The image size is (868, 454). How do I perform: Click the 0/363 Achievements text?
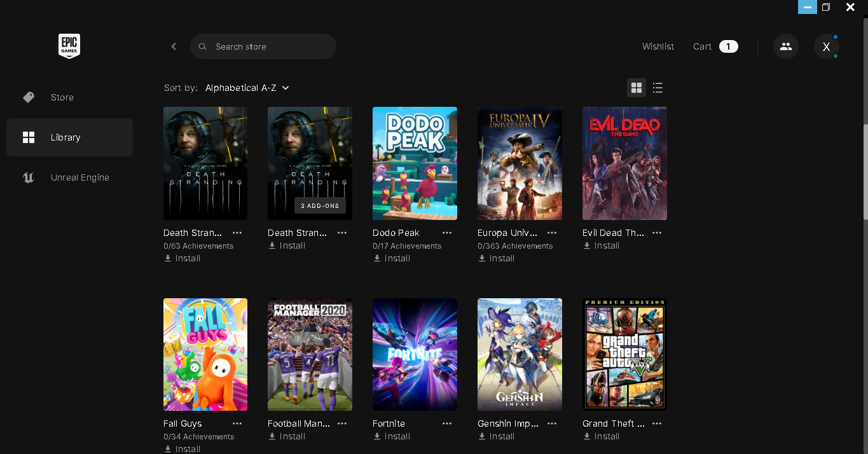[x=515, y=246]
